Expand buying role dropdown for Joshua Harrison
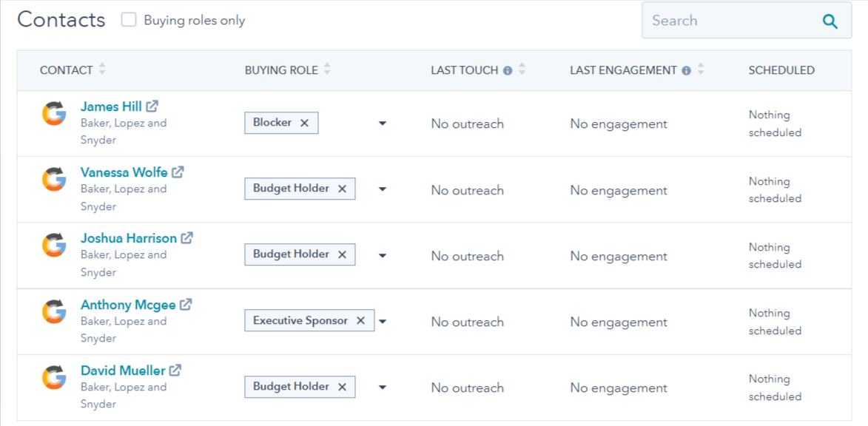Viewport: 868px width, 426px height. click(382, 256)
